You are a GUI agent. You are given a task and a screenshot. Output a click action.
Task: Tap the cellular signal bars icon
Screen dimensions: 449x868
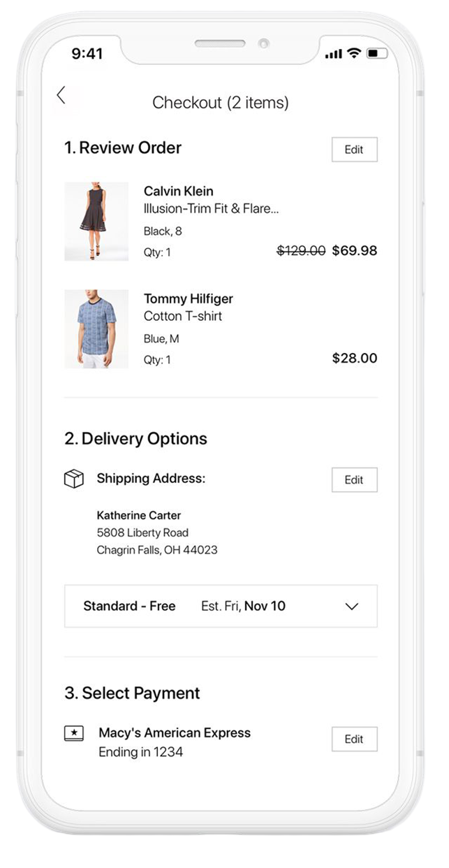coord(334,55)
